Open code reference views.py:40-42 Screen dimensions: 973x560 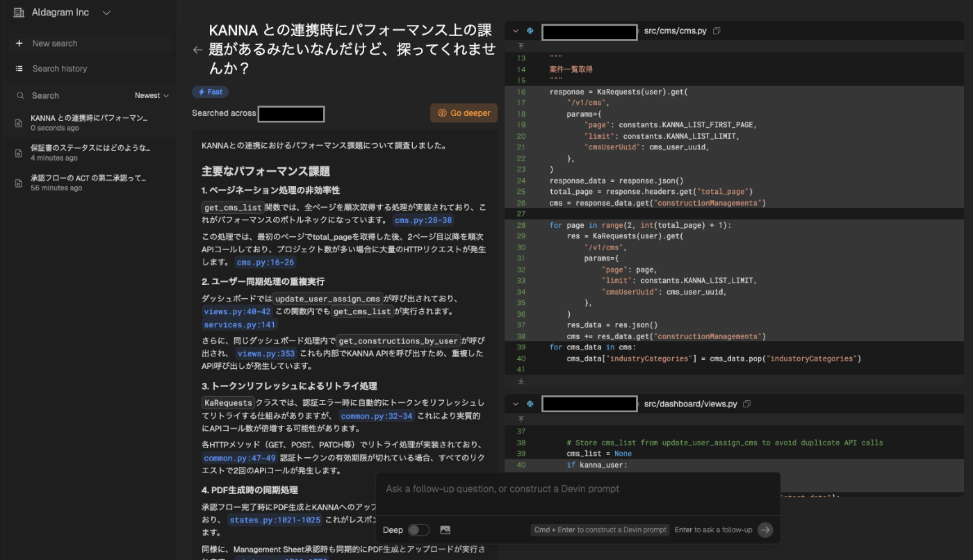click(x=237, y=312)
